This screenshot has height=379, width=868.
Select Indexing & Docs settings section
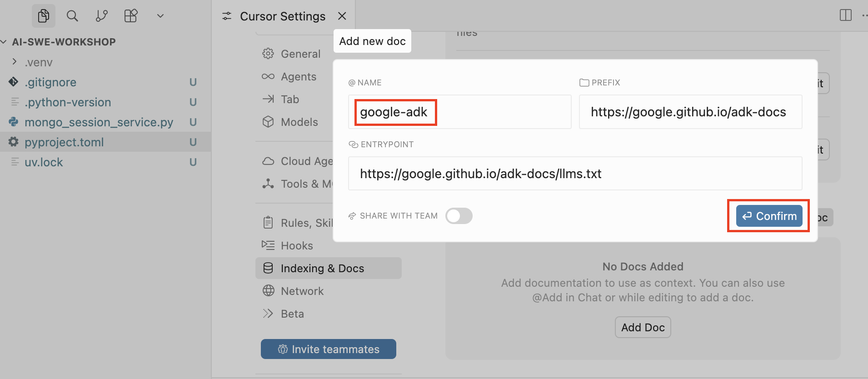(328, 268)
